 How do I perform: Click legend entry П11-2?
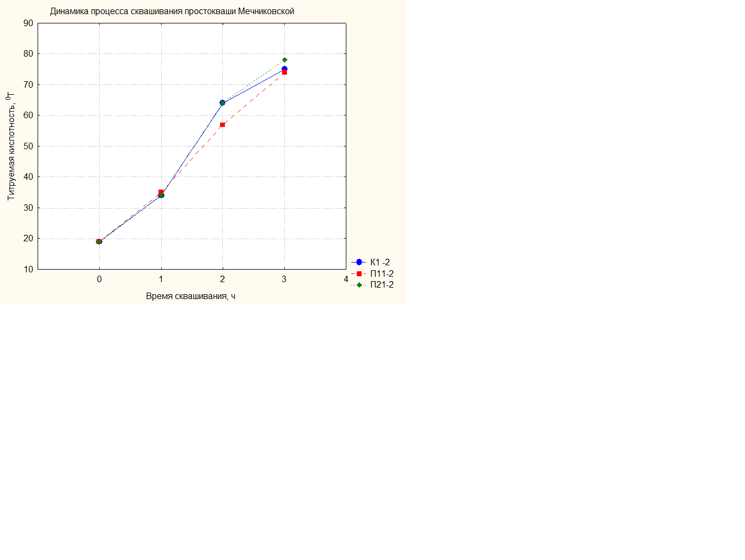[x=382, y=273]
